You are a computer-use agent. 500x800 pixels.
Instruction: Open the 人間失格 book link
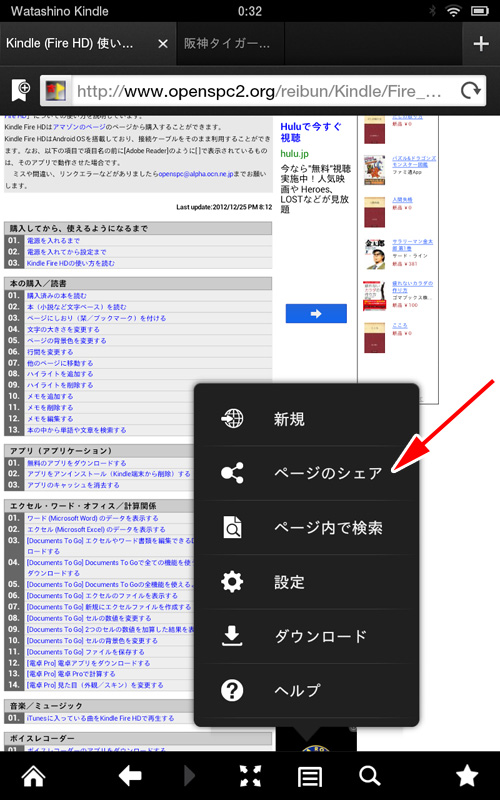point(402,200)
